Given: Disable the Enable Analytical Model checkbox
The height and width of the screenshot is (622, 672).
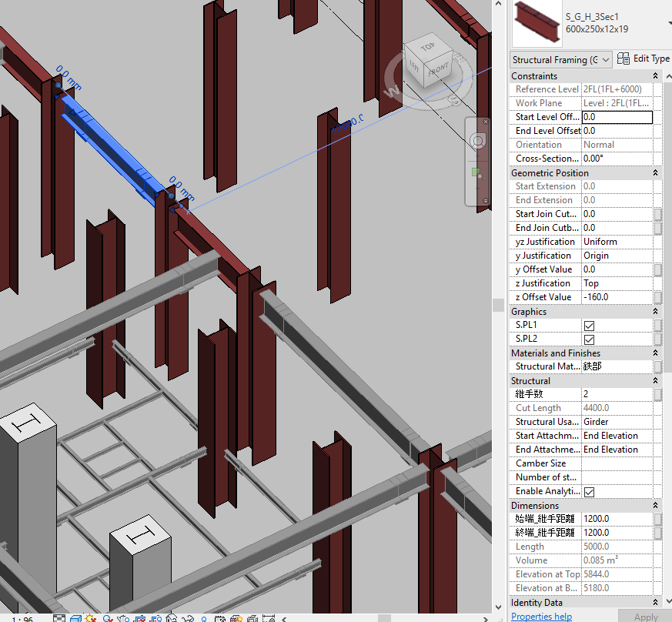Looking at the screenshot, I should pos(589,491).
